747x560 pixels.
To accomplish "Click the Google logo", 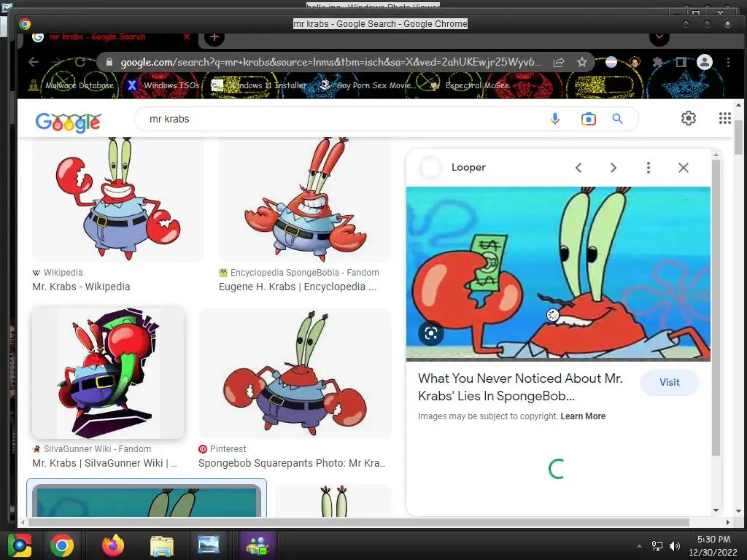I will (x=68, y=122).
